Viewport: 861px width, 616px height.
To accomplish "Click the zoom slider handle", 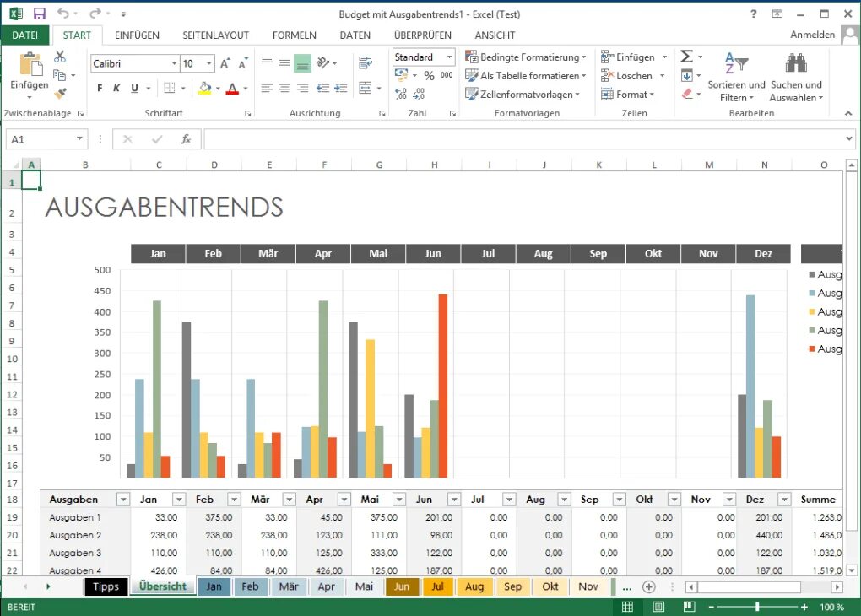I will [x=757, y=607].
